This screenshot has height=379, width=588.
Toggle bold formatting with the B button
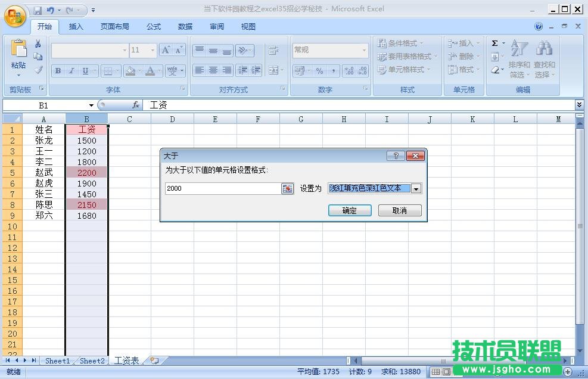[58, 70]
